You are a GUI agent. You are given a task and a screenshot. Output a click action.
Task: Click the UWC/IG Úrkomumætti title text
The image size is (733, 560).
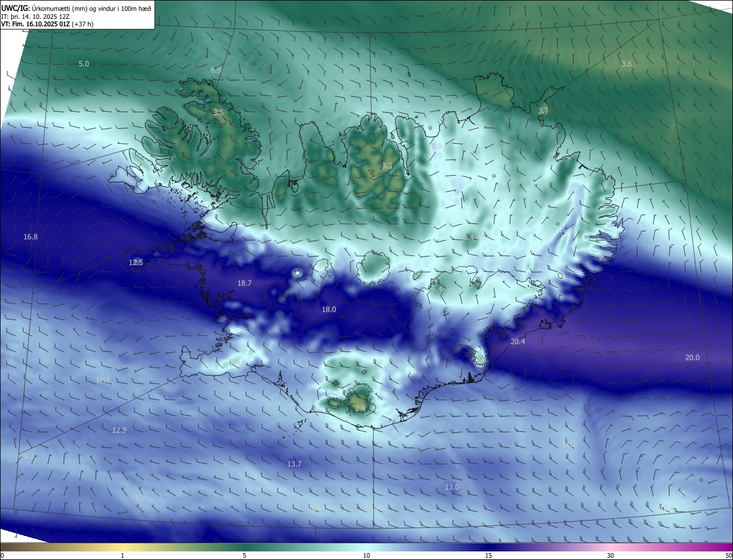(76, 8)
